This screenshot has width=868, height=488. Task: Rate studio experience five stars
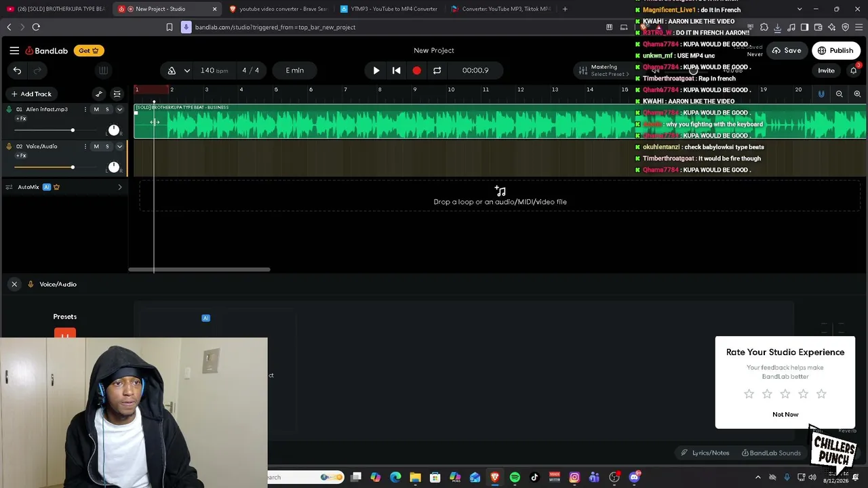click(x=821, y=394)
